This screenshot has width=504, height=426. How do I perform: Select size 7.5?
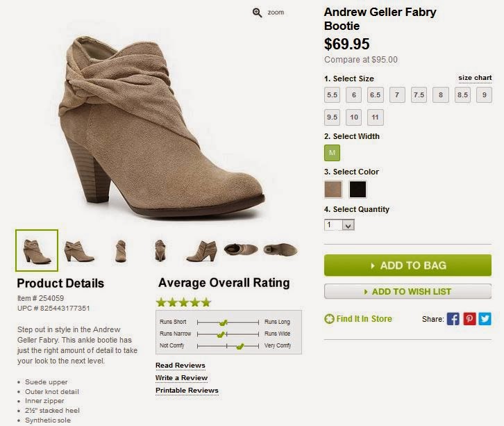point(419,95)
